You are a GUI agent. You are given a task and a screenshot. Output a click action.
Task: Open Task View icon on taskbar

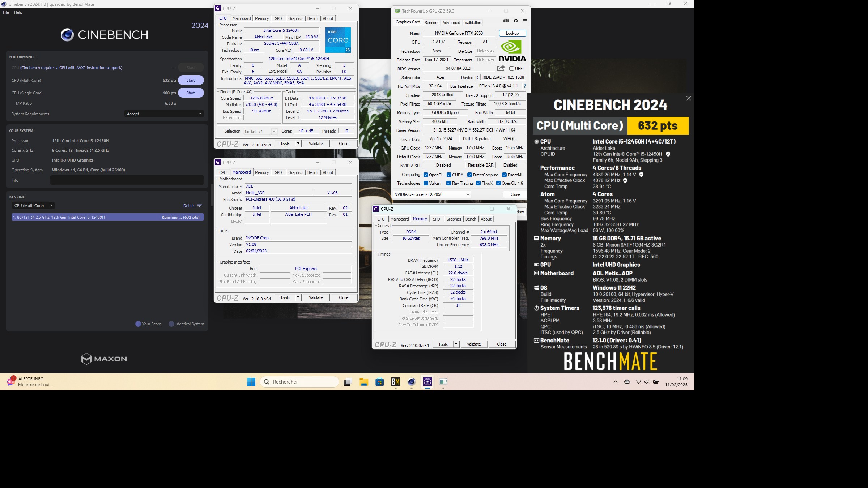348,382
